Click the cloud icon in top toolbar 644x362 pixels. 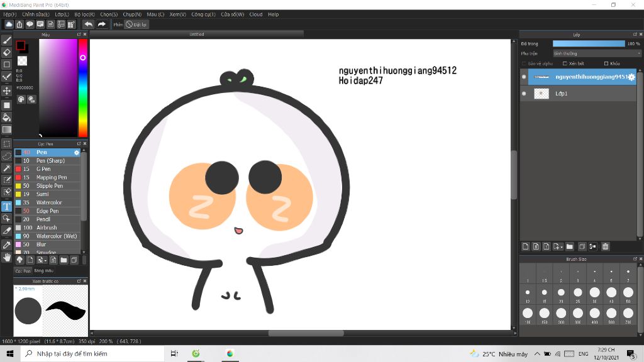click(9, 25)
